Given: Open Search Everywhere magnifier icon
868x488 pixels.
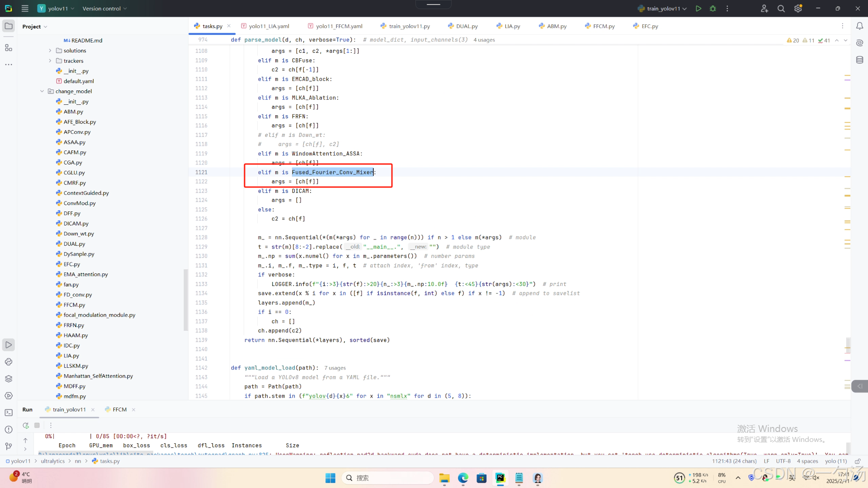Looking at the screenshot, I should pyautogui.click(x=781, y=9).
